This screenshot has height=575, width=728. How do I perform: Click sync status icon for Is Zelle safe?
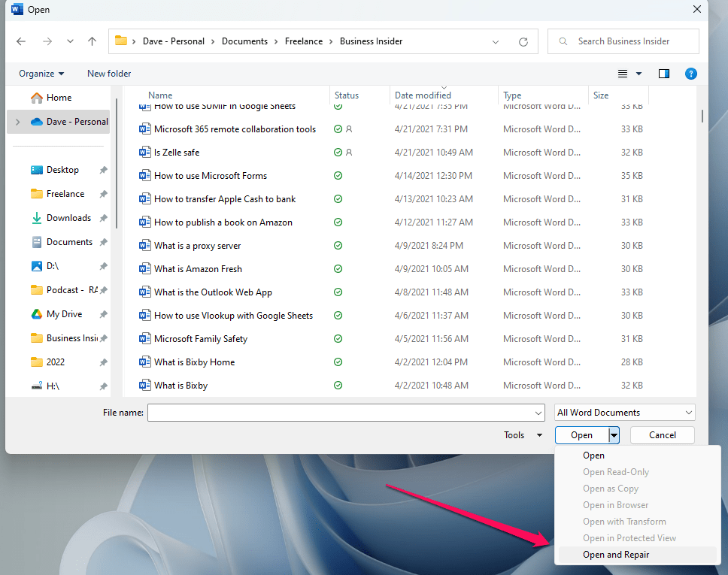pos(338,153)
